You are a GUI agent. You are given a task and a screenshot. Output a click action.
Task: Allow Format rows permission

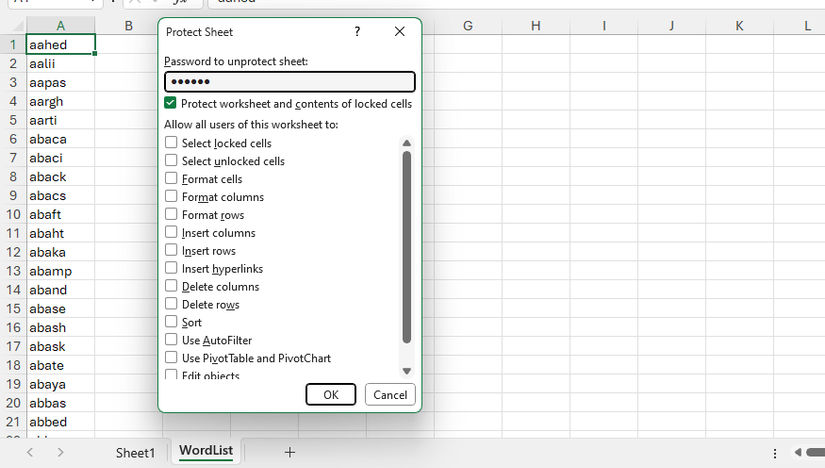(171, 214)
